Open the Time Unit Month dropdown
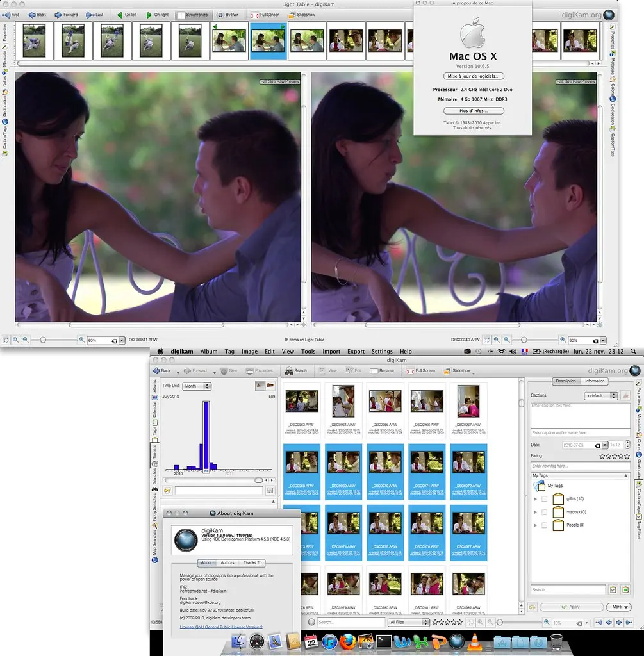This screenshot has width=644, height=656. coord(197,386)
